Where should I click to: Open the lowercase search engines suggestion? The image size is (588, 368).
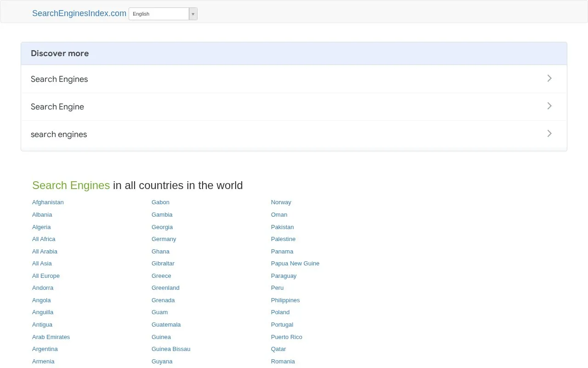(x=294, y=134)
